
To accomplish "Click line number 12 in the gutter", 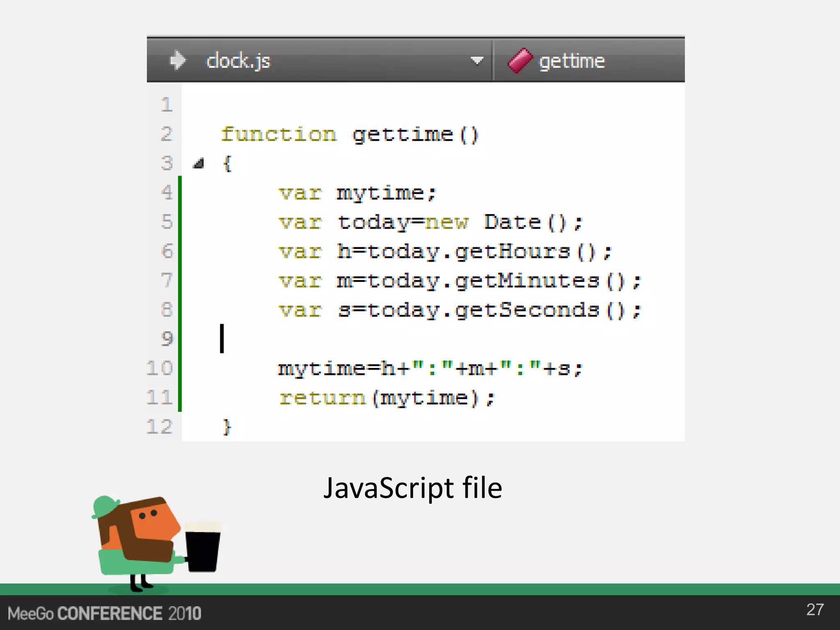I will point(160,427).
